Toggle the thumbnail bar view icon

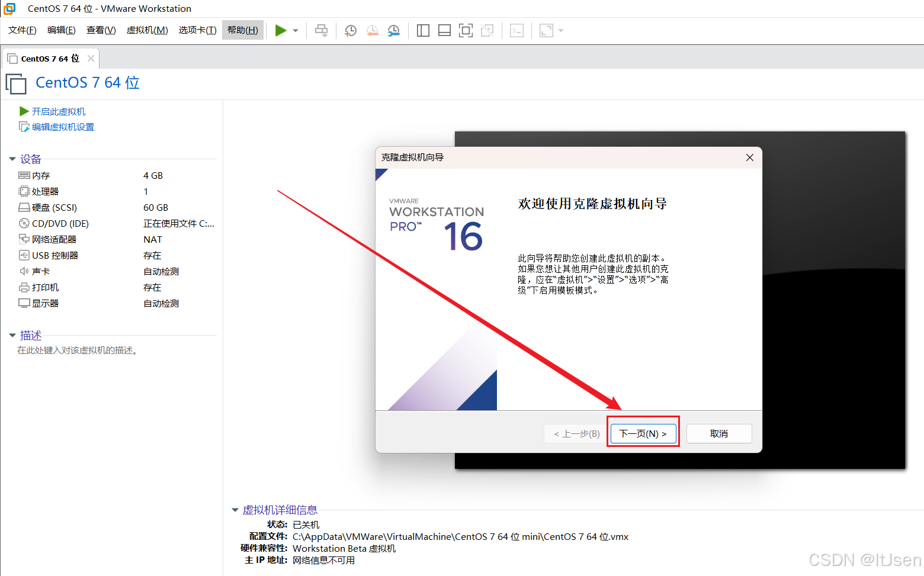pyautogui.click(x=444, y=30)
